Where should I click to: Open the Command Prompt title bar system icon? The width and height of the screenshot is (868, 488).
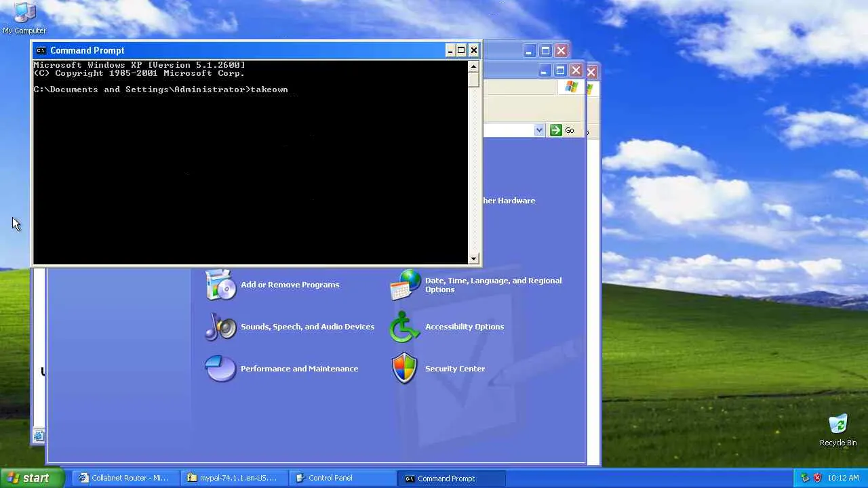pos(41,50)
